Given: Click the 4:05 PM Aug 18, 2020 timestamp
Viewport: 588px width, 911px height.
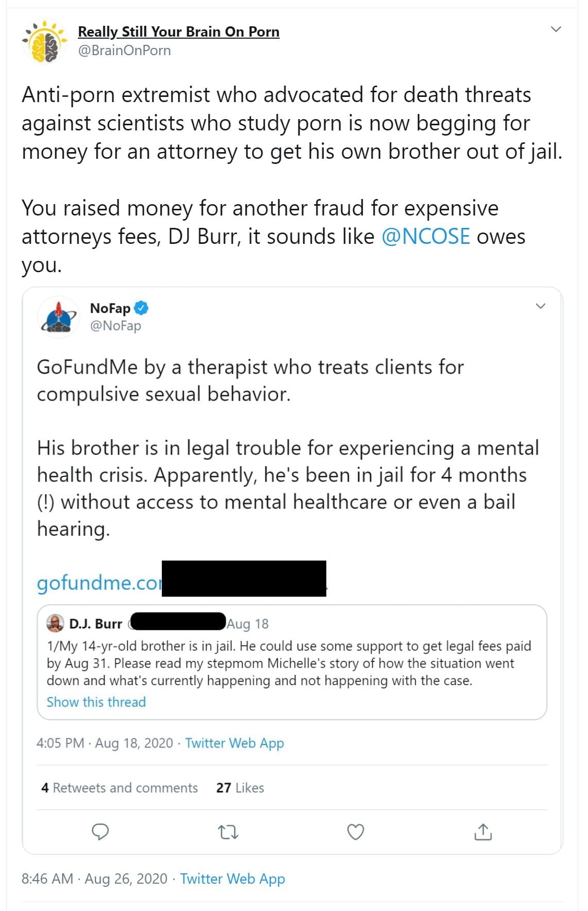Looking at the screenshot, I should tap(105, 743).
